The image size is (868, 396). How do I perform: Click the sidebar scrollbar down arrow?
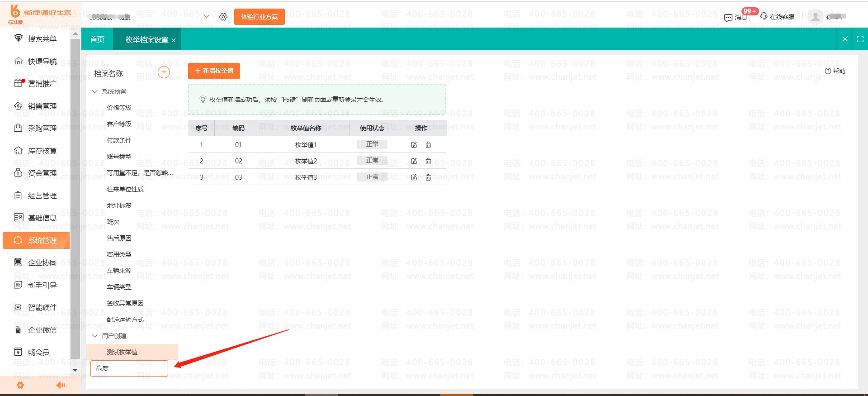tap(75, 370)
